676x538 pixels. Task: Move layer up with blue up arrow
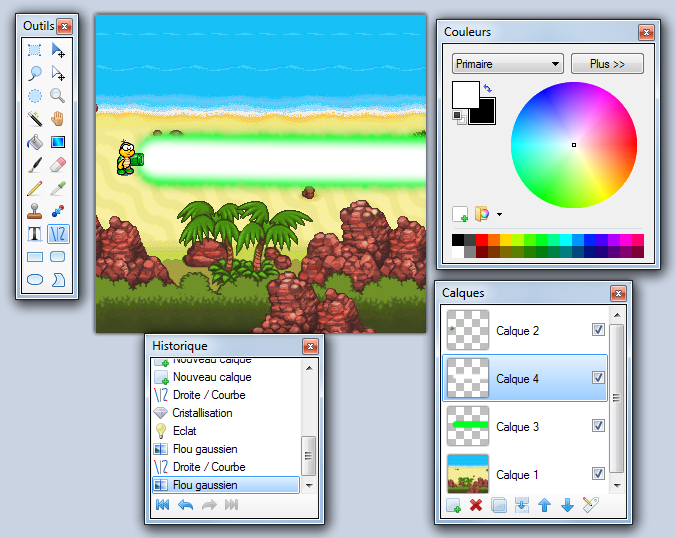click(545, 506)
